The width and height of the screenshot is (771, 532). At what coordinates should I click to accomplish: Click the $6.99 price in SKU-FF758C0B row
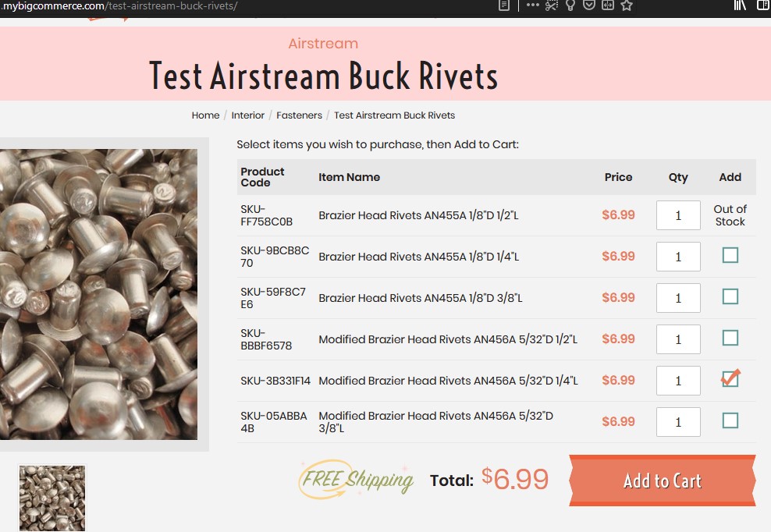[619, 215]
